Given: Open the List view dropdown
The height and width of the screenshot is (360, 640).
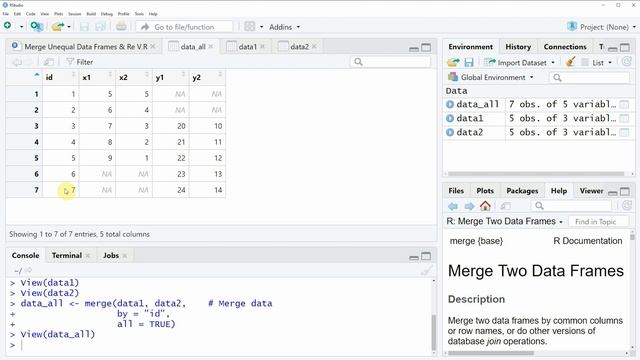Looking at the screenshot, I should click(x=597, y=62).
